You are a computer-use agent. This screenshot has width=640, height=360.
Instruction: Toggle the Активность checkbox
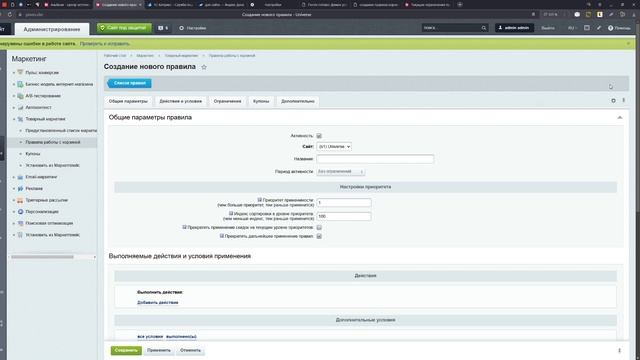tap(319, 136)
